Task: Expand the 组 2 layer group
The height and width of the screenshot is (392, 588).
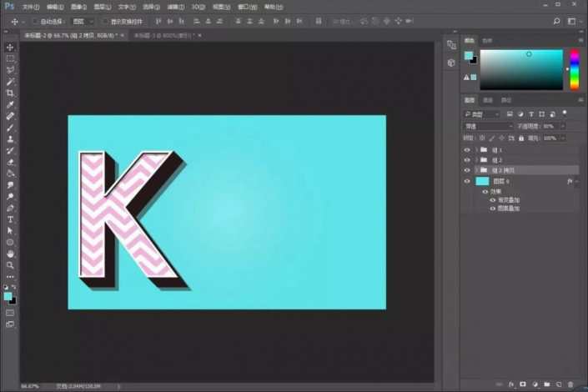Action: click(x=476, y=160)
